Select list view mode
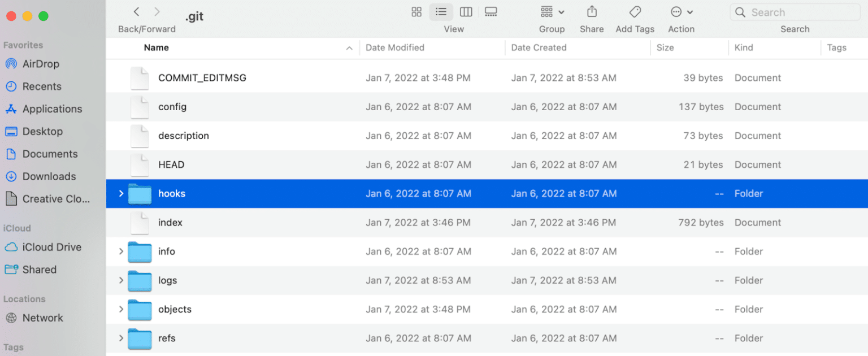 coord(441,11)
